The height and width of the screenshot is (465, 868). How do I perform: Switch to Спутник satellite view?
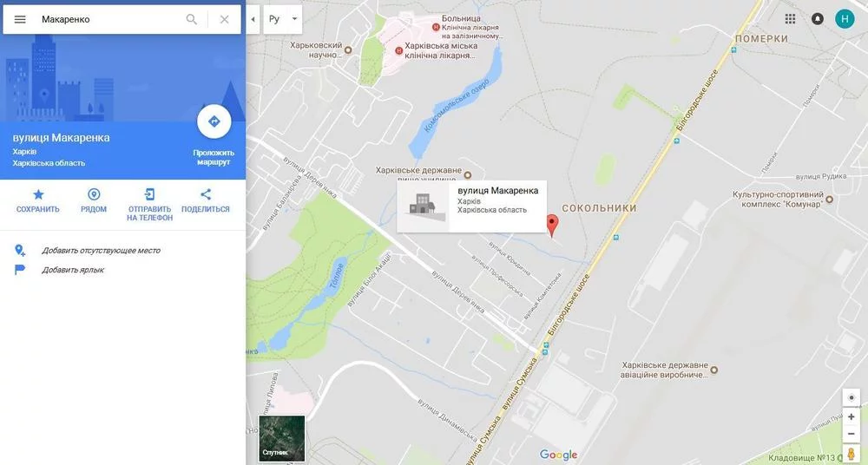coord(282,438)
